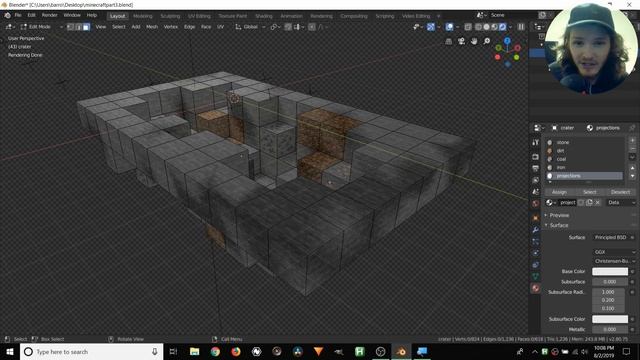Open Object Data mesh properties tab
The height and width of the screenshot is (360, 640).
tap(536, 276)
